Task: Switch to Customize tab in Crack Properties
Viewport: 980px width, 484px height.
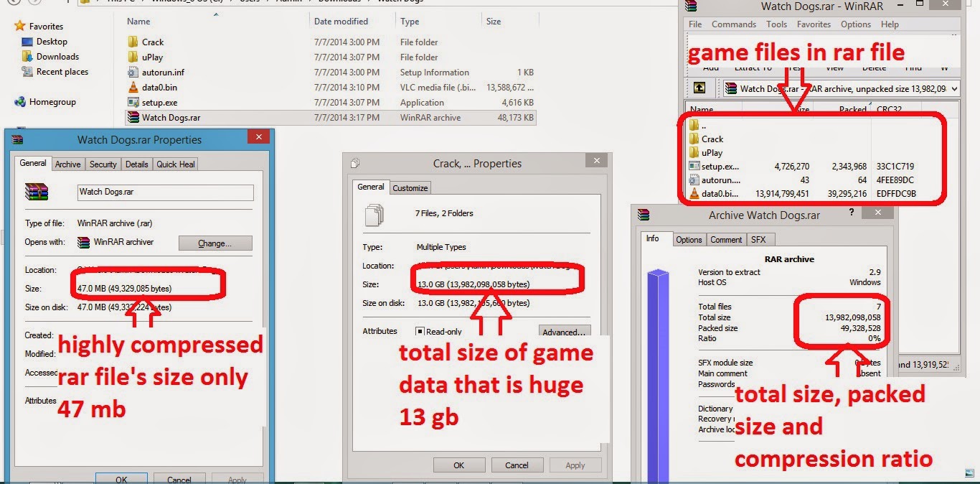Action: [410, 188]
